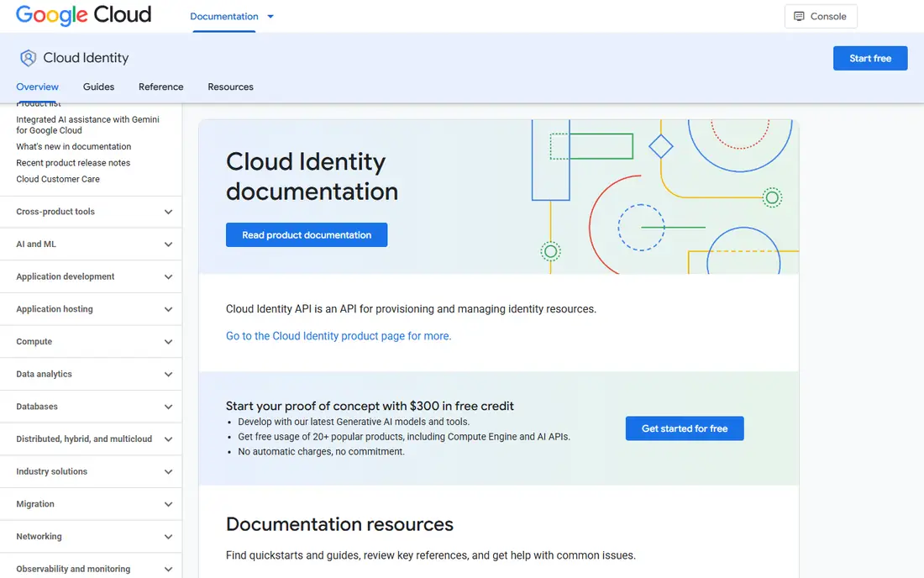Click 'No automatic charges, no commitment' text
The height and width of the screenshot is (578, 924).
click(x=321, y=451)
